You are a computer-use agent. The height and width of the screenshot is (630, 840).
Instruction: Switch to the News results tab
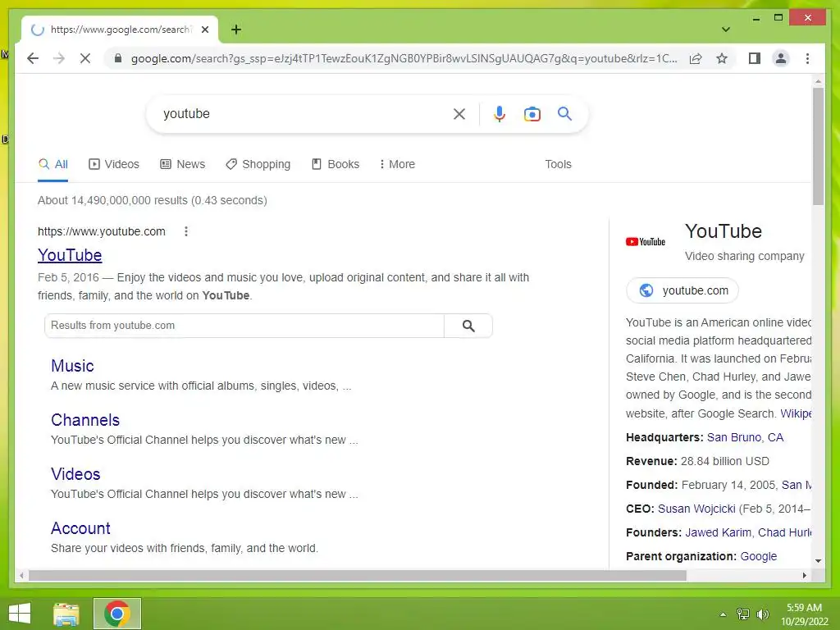pos(183,164)
